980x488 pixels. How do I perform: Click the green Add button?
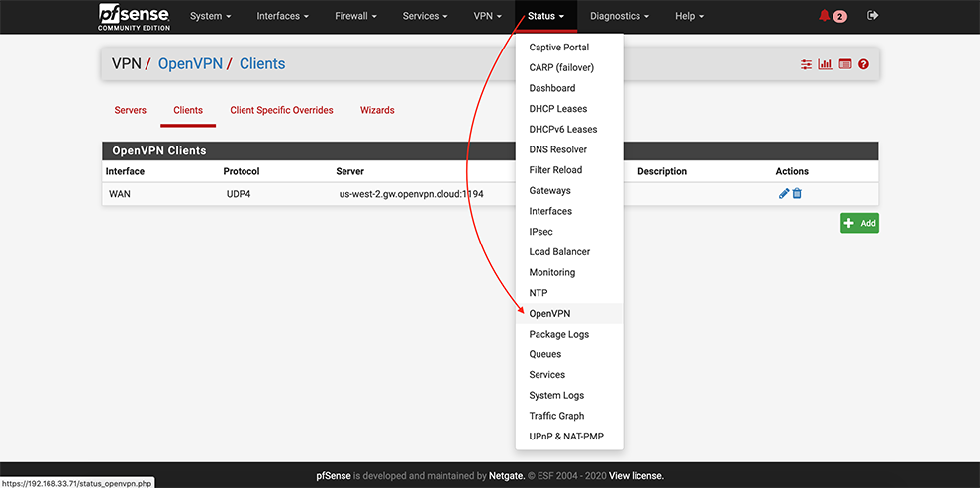[859, 224]
